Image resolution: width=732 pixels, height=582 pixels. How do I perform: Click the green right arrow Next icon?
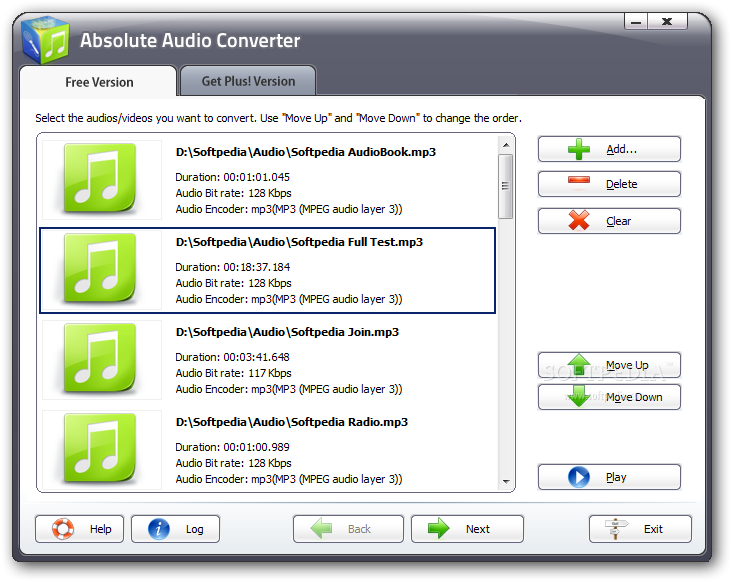click(x=438, y=528)
